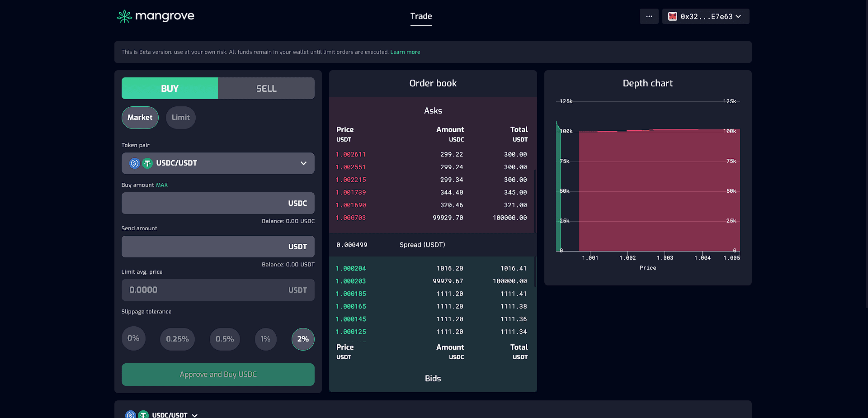Focus the Buy amount USDC input field
The width and height of the screenshot is (868, 418).
[x=218, y=203]
